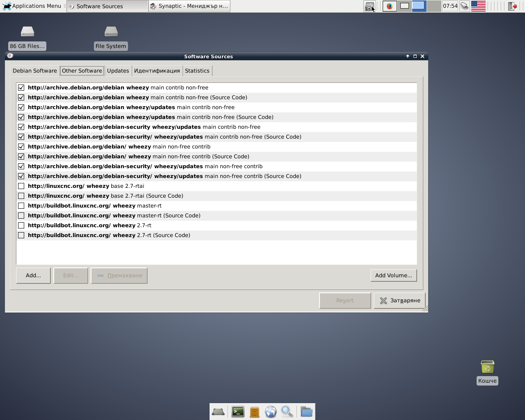Launch the web browser globe in the dock
525x420 pixels.
(x=271, y=411)
